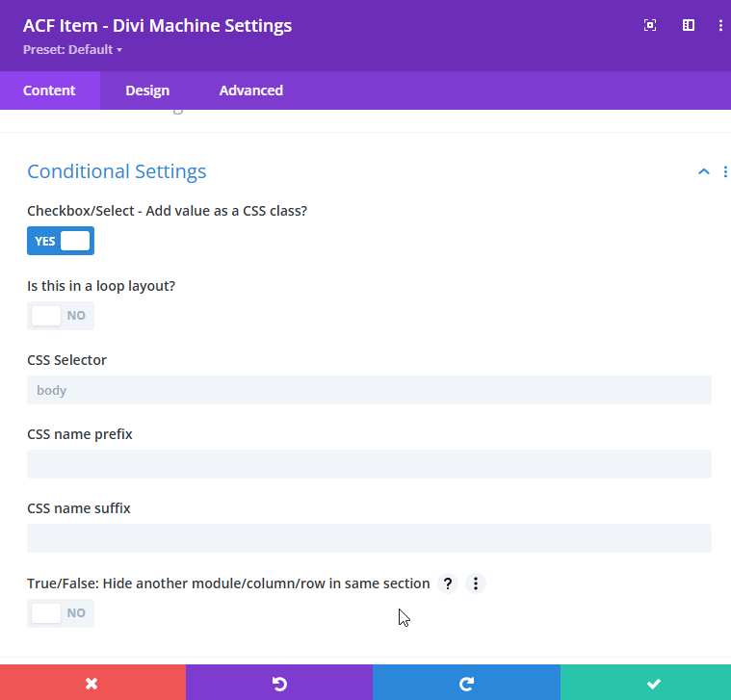Click the CSS name prefix label
Image resolution: width=731 pixels, height=700 pixels.
pos(80,434)
